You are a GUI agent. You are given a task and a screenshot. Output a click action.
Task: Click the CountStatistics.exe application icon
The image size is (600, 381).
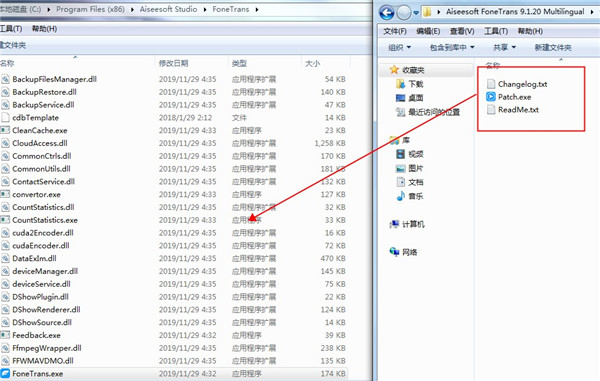tap(5, 220)
